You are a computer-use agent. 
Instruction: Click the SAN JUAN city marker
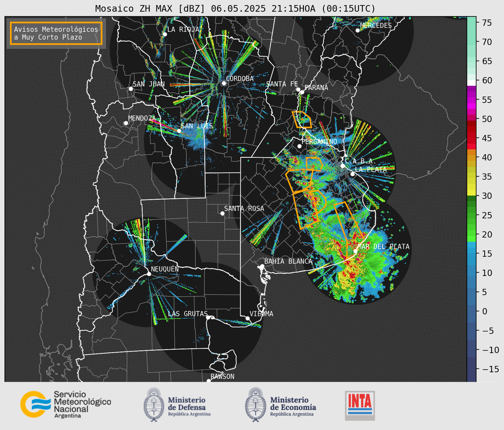tap(131, 89)
